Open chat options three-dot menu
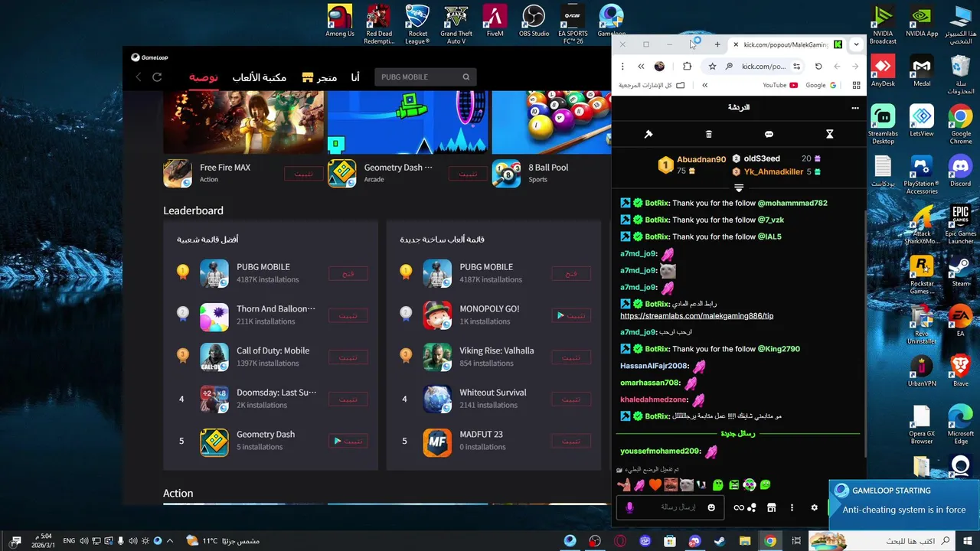This screenshot has height=551, width=980. 855,108
